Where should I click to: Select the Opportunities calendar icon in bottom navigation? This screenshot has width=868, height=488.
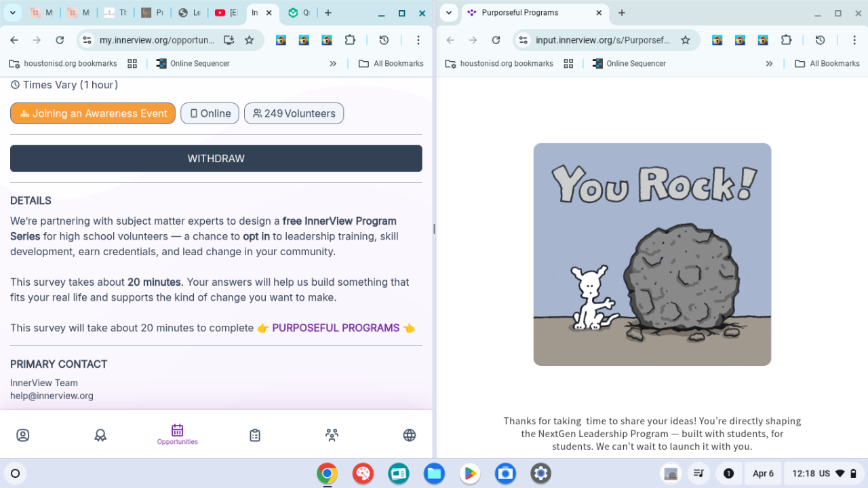pyautogui.click(x=178, y=434)
